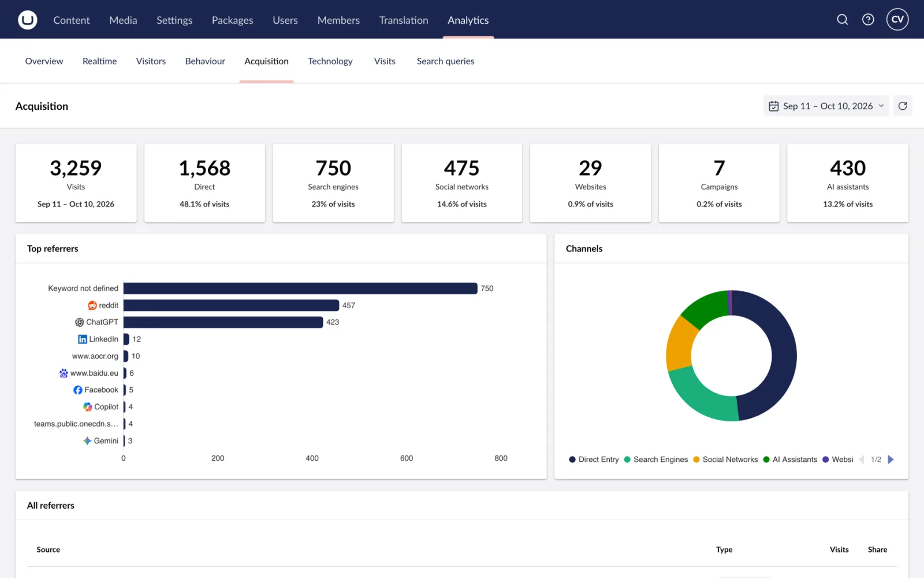Toggle AI Assistants legend item
Image resolution: width=924 pixels, height=578 pixels.
790,460
